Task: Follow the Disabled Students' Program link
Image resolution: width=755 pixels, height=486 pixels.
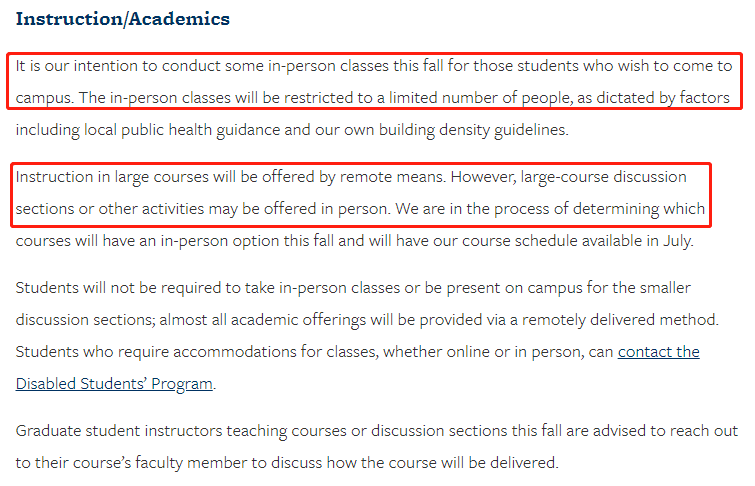Action: click(x=114, y=384)
